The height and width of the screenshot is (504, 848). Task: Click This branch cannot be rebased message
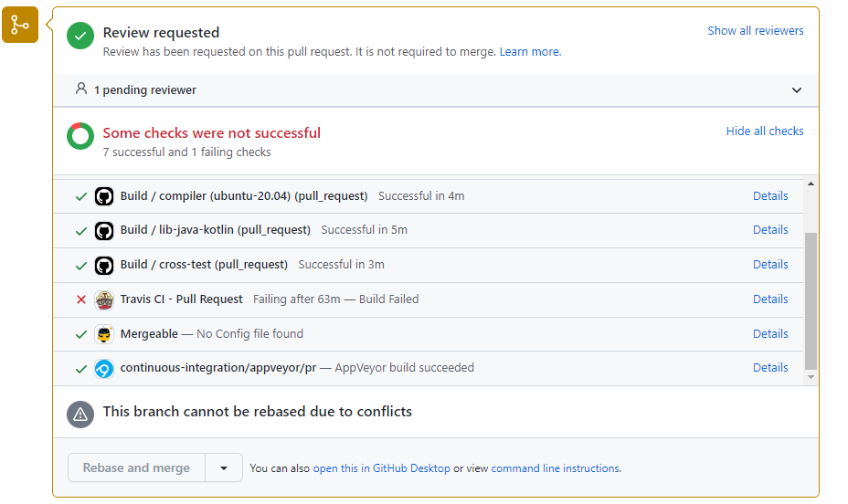click(x=258, y=412)
